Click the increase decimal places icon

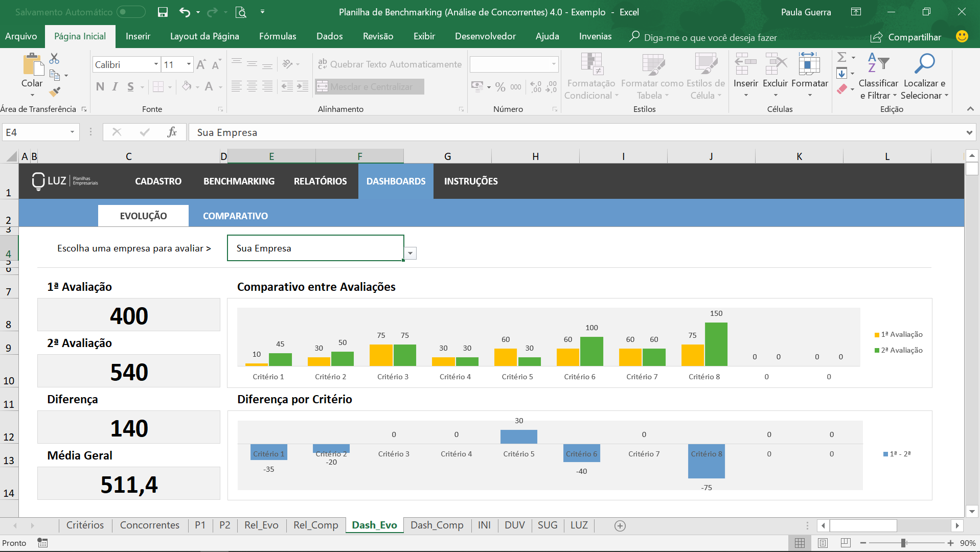(x=536, y=87)
